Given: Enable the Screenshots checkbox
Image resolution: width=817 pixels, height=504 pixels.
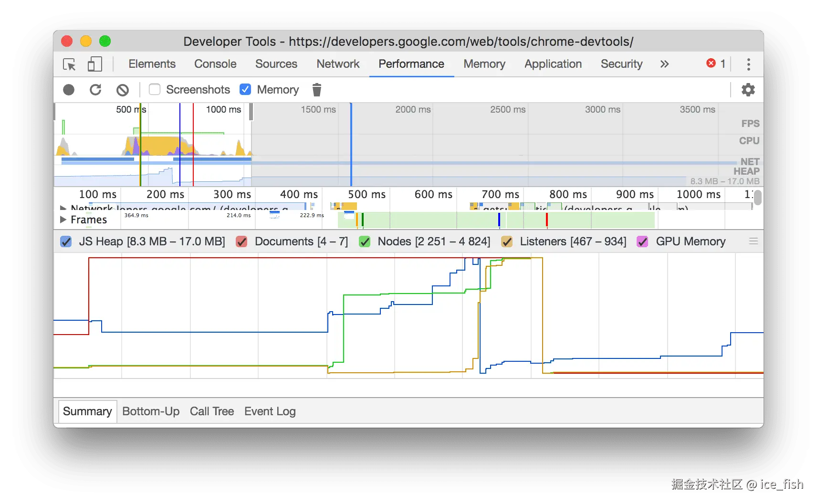Looking at the screenshot, I should point(155,90).
